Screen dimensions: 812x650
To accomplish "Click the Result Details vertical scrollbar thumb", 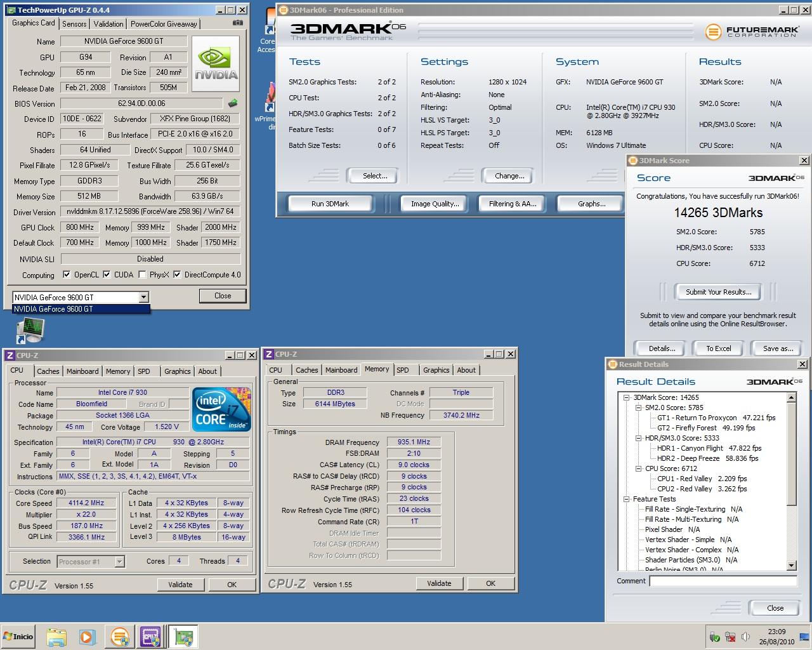I will click(791, 454).
